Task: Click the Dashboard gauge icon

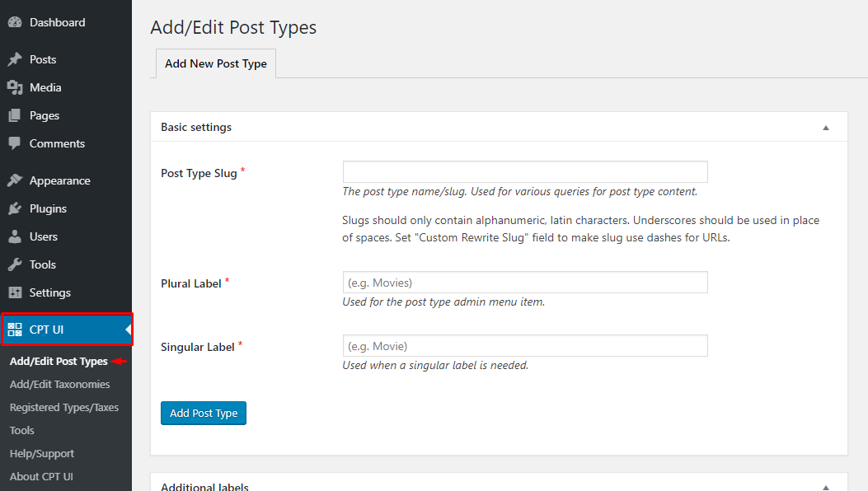Action: click(x=15, y=23)
